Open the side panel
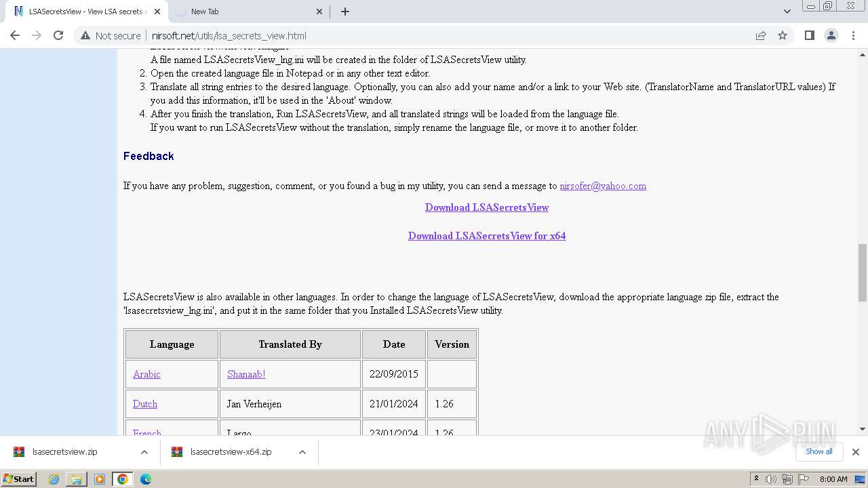 tap(809, 35)
